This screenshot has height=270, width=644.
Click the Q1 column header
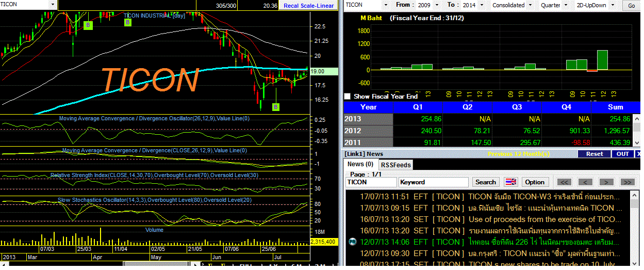pyautogui.click(x=418, y=107)
